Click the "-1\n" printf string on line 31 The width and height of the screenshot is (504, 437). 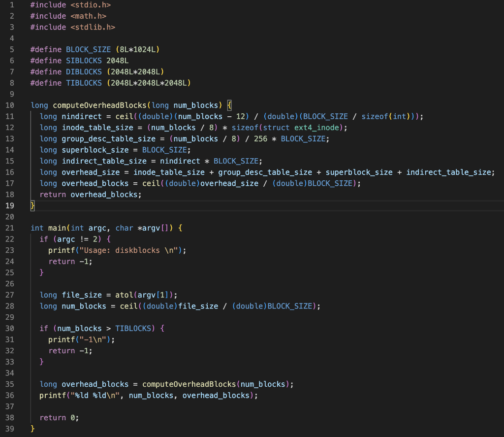click(93, 339)
